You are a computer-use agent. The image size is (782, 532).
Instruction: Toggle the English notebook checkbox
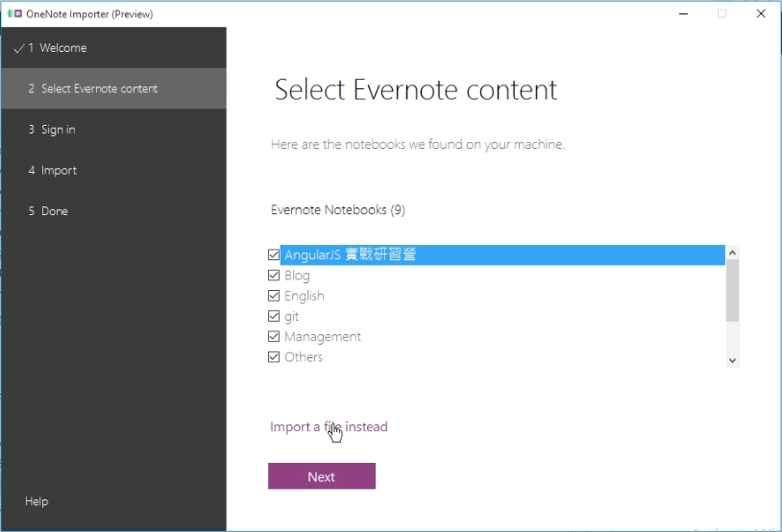point(273,296)
